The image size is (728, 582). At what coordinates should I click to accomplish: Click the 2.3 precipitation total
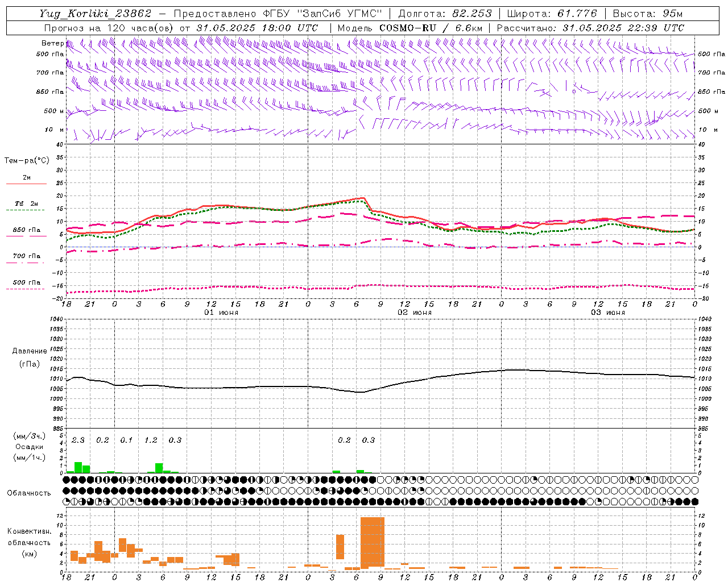[x=78, y=440]
